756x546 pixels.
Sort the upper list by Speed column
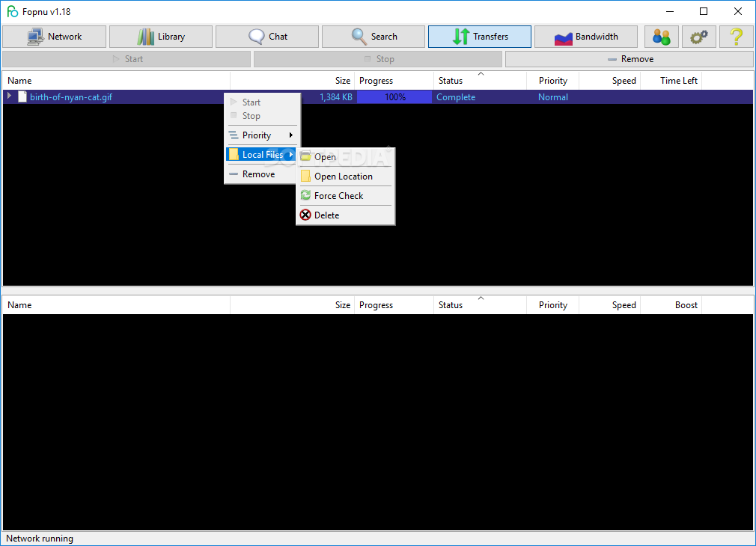click(x=609, y=81)
